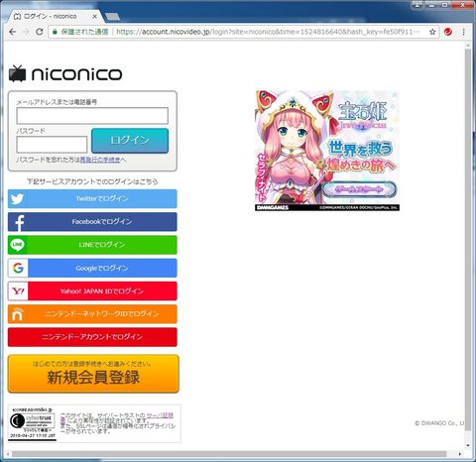Image resolution: width=476 pixels, height=462 pixels.
Task: Click the niconico logo
Action: point(65,73)
